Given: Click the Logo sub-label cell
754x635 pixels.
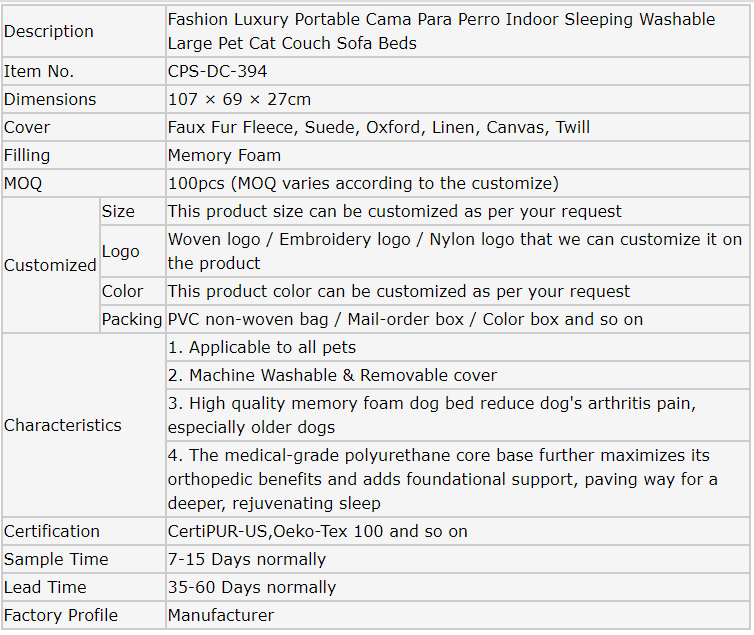Looking at the screenshot, I should click(121, 251).
